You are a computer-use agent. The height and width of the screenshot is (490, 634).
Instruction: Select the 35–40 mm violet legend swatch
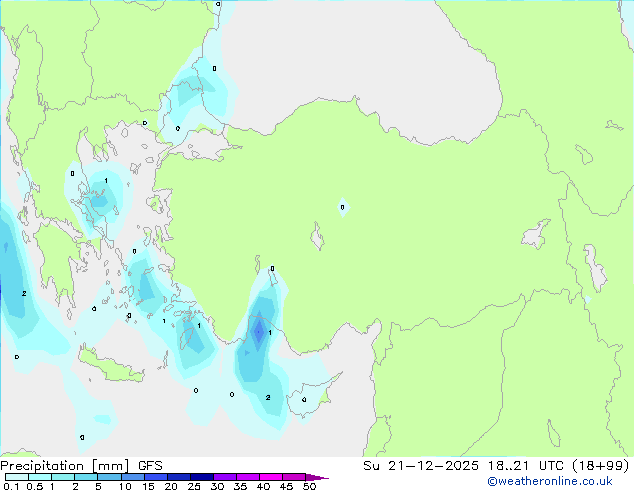247,477
